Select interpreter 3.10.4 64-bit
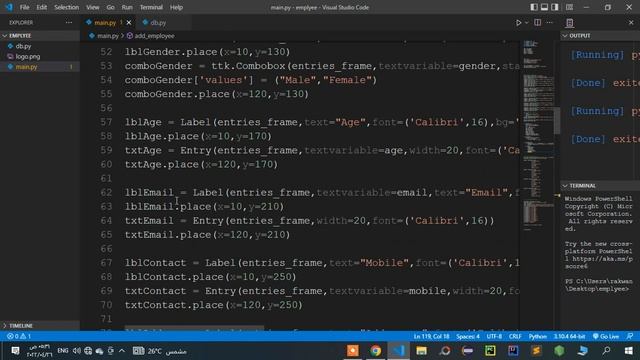 click(569, 336)
